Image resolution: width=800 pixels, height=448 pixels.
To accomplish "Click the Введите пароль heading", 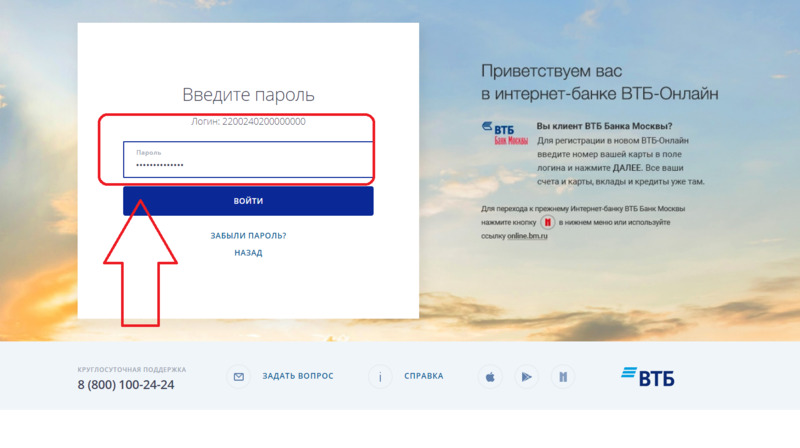I will tap(248, 95).
